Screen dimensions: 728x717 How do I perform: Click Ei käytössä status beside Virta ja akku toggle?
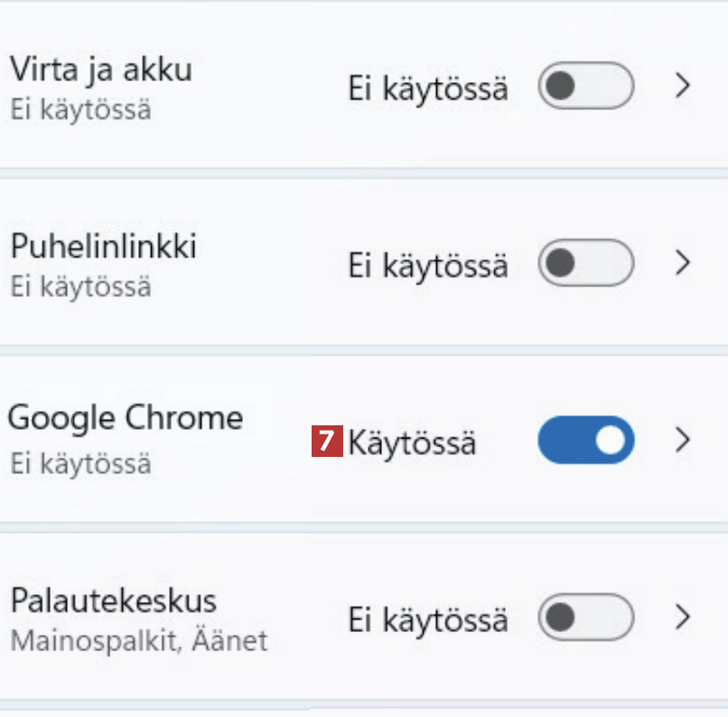428,88
